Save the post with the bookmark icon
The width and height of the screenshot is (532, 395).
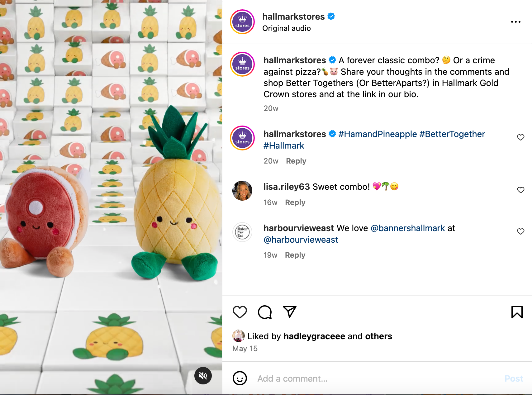pyautogui.click(x=517, y=312)
